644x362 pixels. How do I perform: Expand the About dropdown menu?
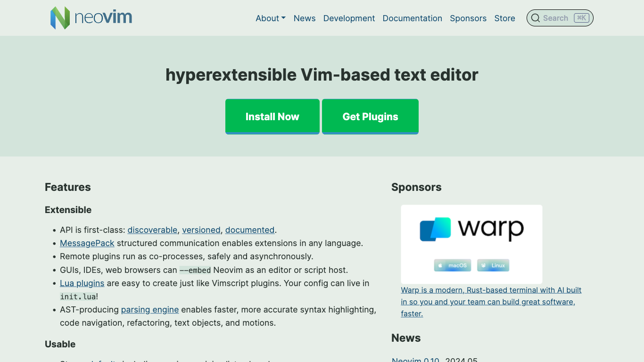click(x=271, y=18)
